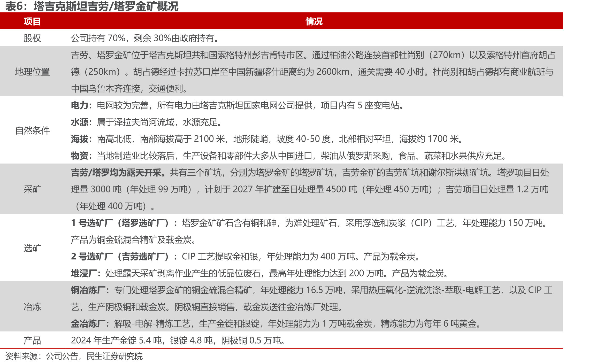Screen dimensions: 597x364
Task: Click the bold '电力：' label
Action: click(x=82, y=105)
